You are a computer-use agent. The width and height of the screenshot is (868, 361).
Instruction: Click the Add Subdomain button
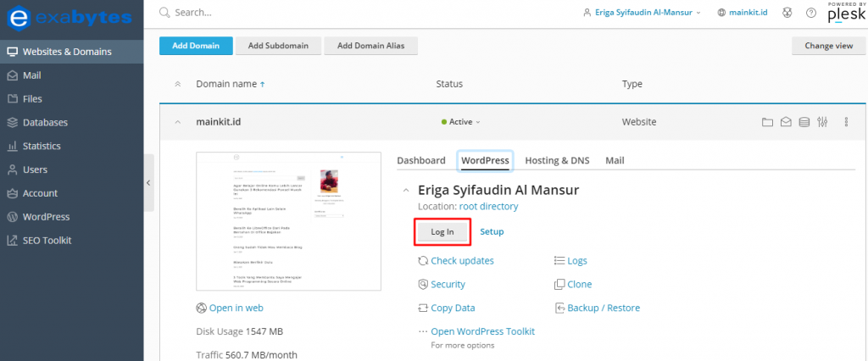tap(278, 46)
